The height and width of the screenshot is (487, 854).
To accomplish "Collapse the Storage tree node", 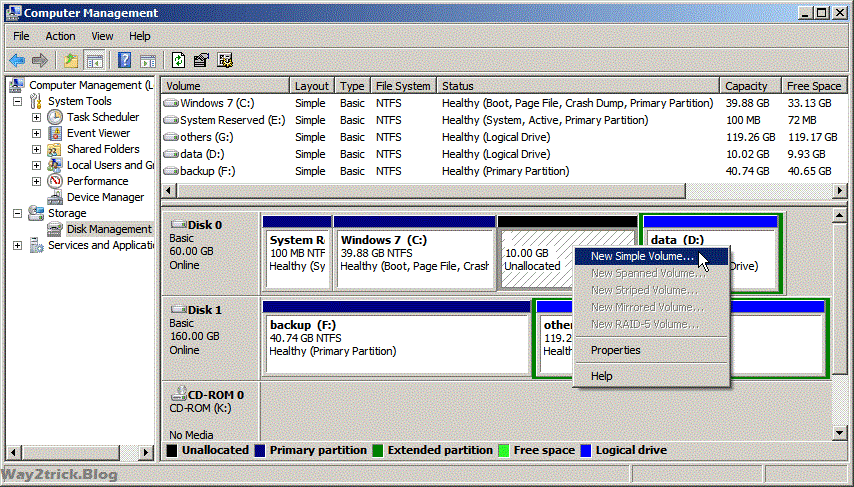I will [x=17, y=213].
